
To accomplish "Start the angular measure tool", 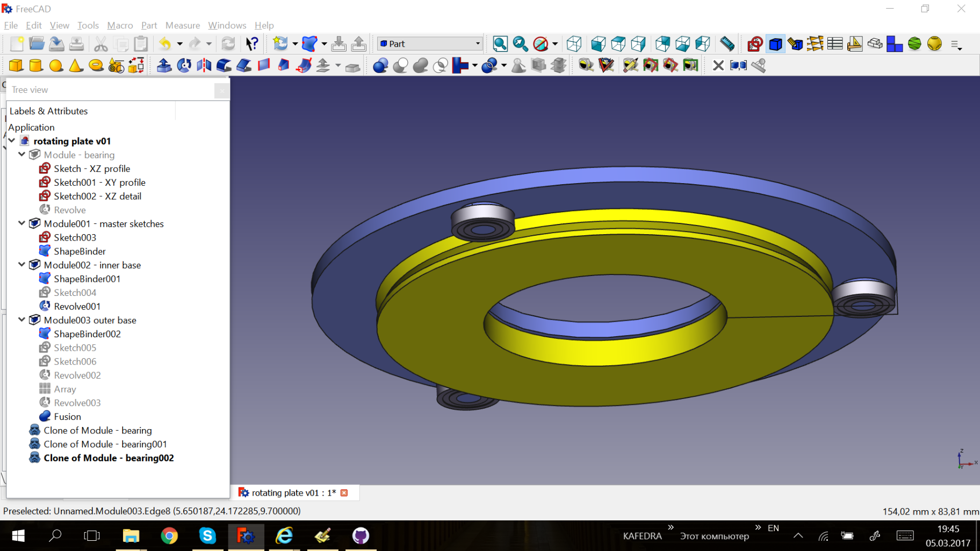I will coord(606,66).
